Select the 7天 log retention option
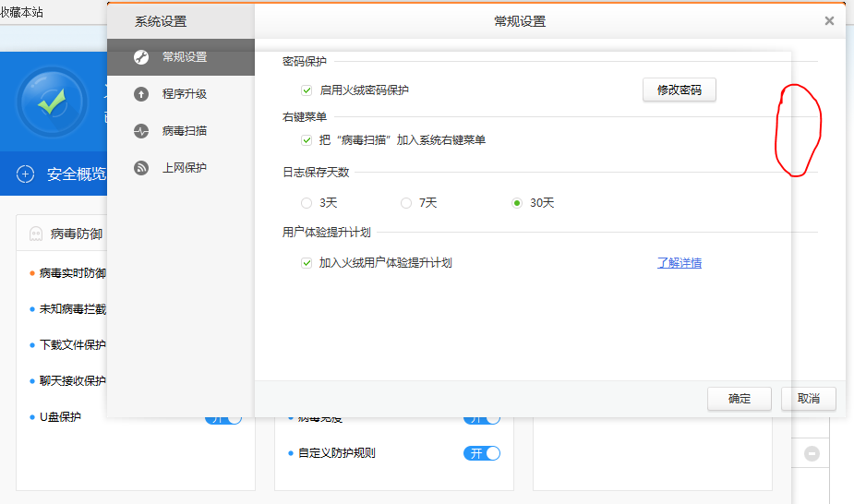This screenshot has width=854, height=504. click(x=406, y=203)
